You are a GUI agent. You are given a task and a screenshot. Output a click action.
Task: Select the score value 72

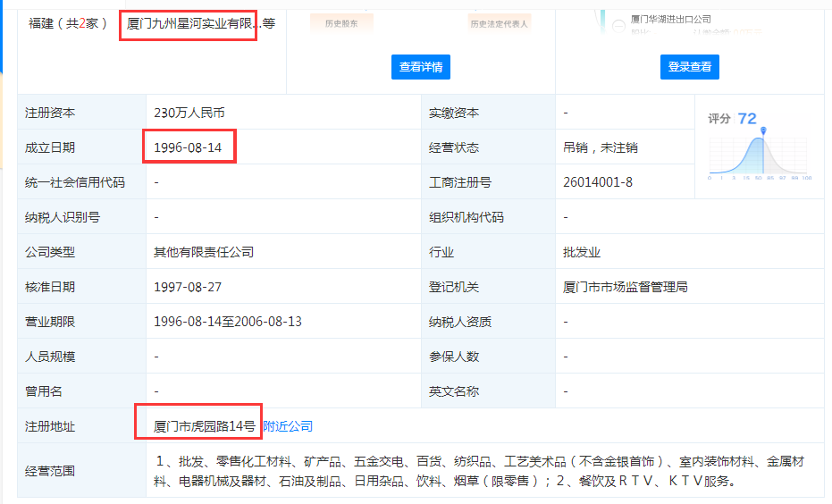747,118
